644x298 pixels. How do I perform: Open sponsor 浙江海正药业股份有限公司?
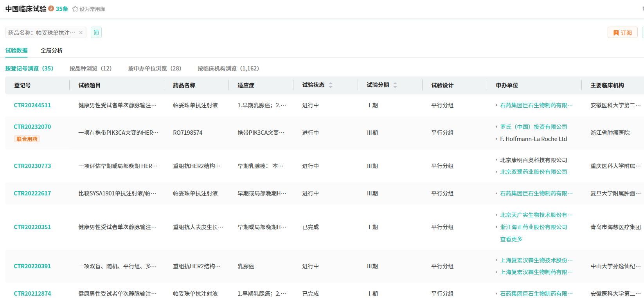tap(534, 227)
